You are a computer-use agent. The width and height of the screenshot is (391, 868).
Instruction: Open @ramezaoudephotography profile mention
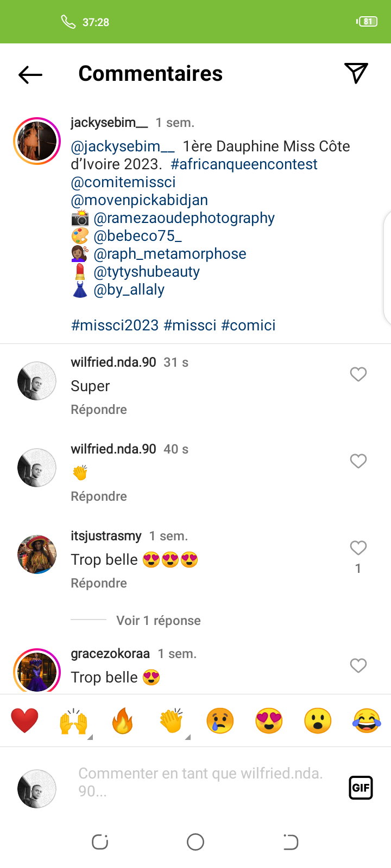point(184,218)
